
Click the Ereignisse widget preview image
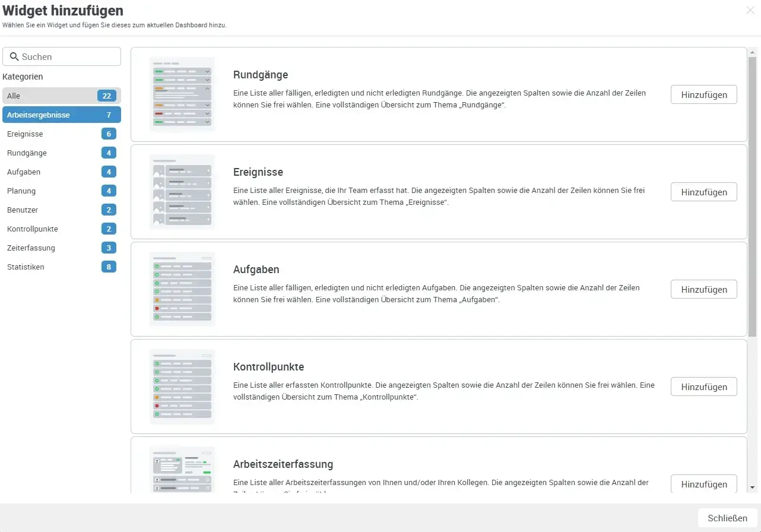tap(182, 191)
